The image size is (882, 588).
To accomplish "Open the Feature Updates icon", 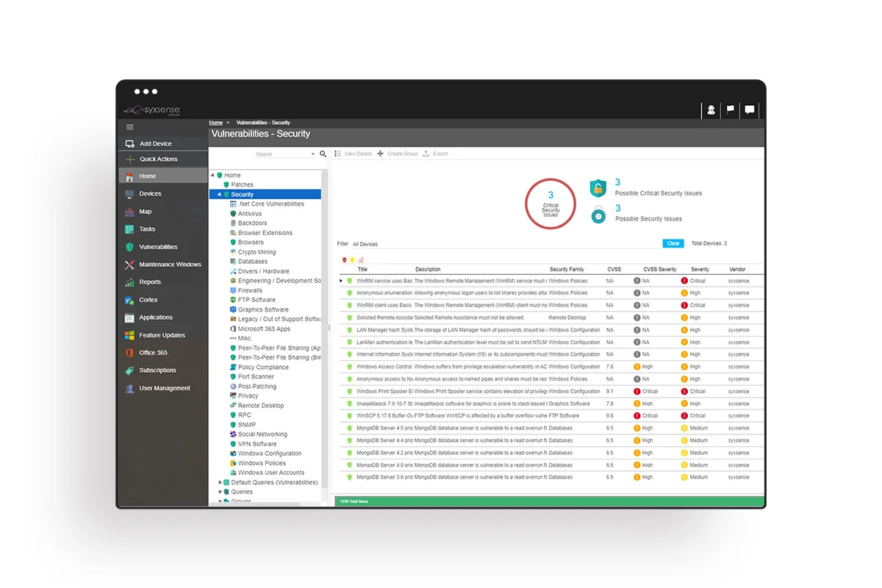I will point(130,335).
